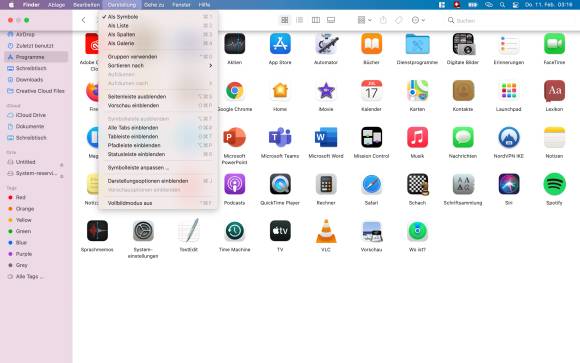Select the FaceTime app icon

554,44
